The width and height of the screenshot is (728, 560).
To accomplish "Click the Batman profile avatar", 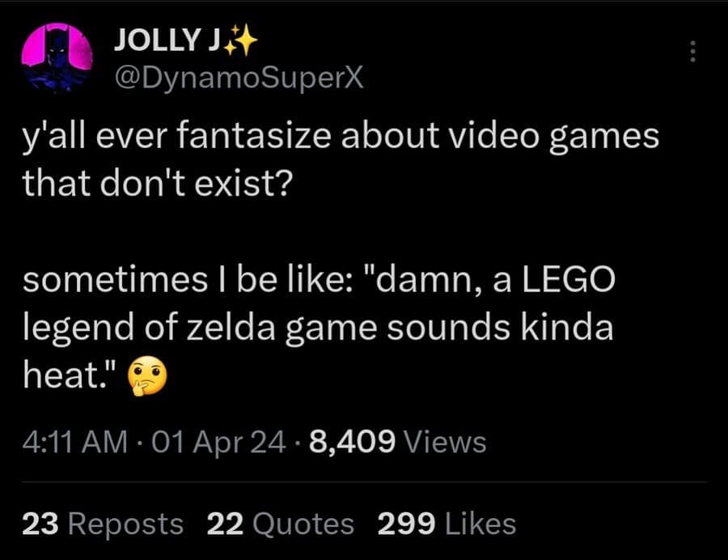I will click(x=55, y=54).
